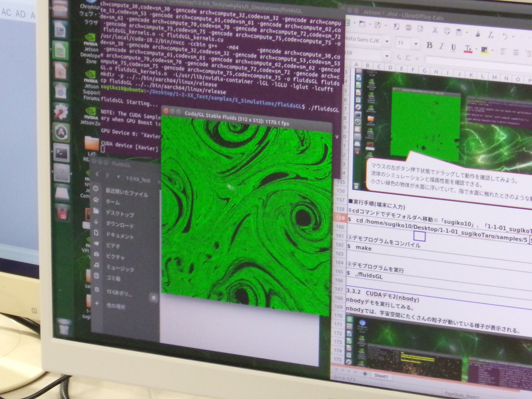Open the font size dropdown showing 11
The image size is (532, 399).
click(x=416, y=44)
